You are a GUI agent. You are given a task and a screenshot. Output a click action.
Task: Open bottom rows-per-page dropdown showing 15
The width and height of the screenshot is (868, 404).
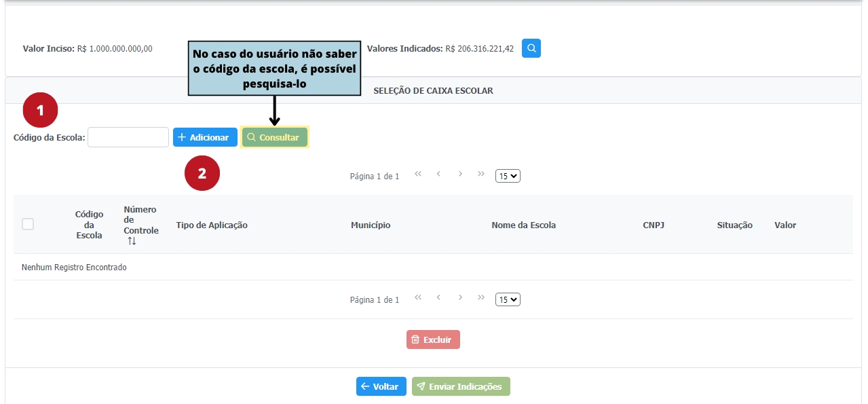coord(508,299)
